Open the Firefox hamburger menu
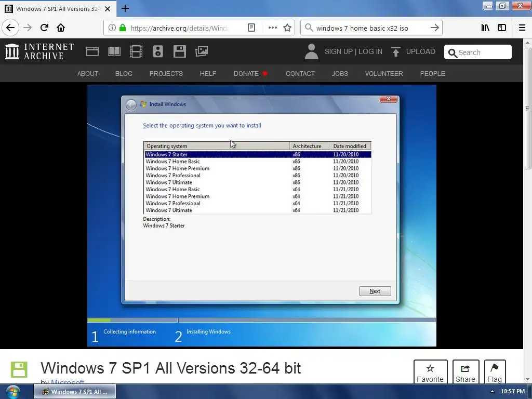532x399 pixels. (522, 28)
